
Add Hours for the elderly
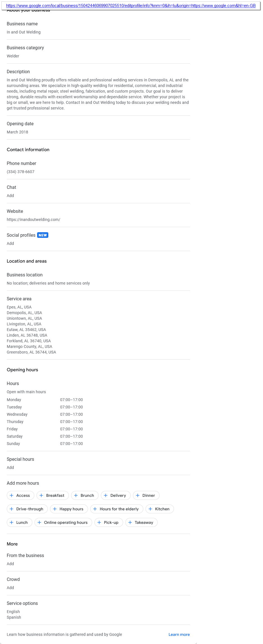[117, 509]
